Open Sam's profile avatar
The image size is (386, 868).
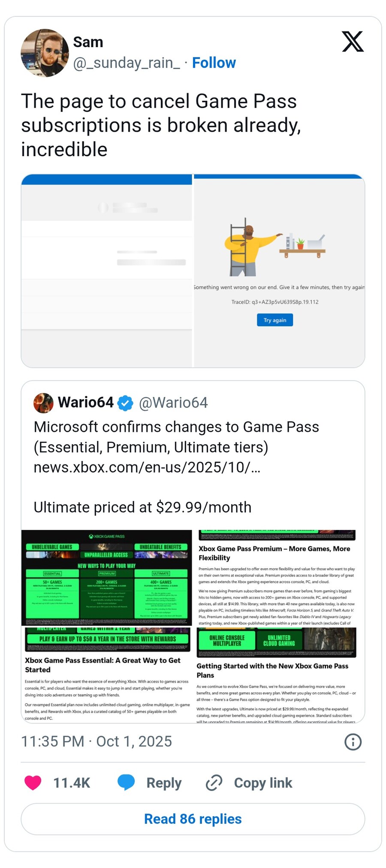[45, 53]
